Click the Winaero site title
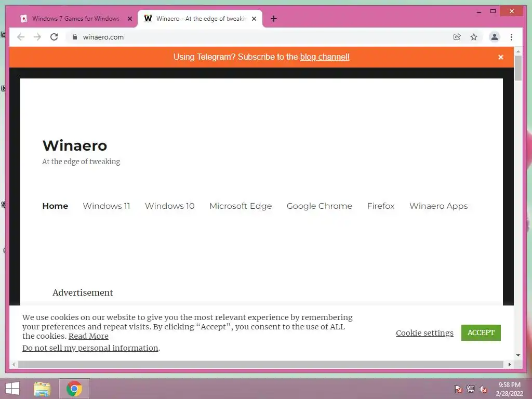The image size is (532, 399). pos(75,145)
